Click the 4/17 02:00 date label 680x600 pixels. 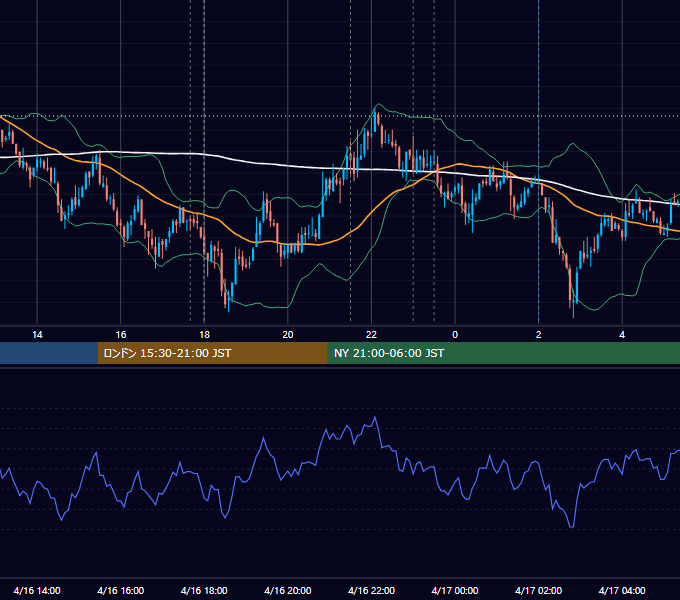pos(539,590)
